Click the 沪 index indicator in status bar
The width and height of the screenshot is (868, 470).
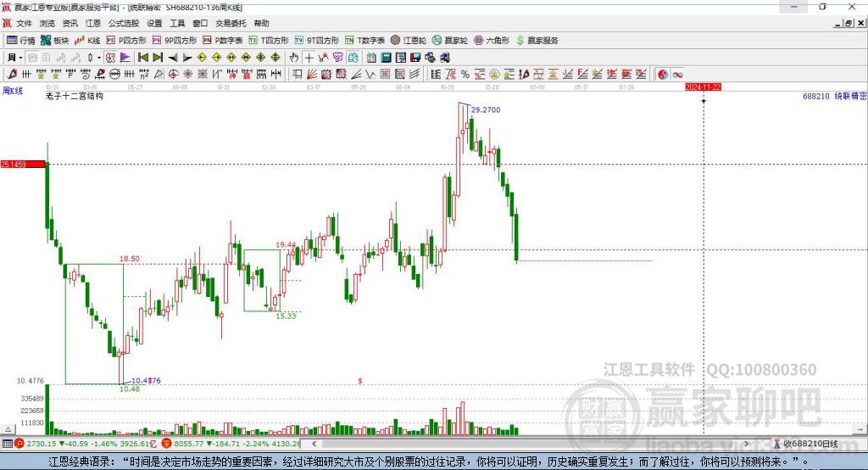[19, 444]
